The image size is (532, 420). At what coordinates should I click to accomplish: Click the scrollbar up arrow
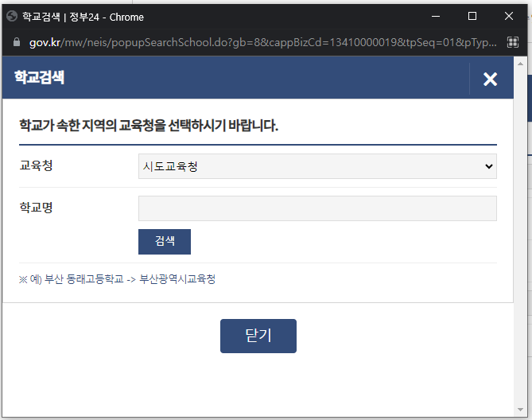[520, 64]
